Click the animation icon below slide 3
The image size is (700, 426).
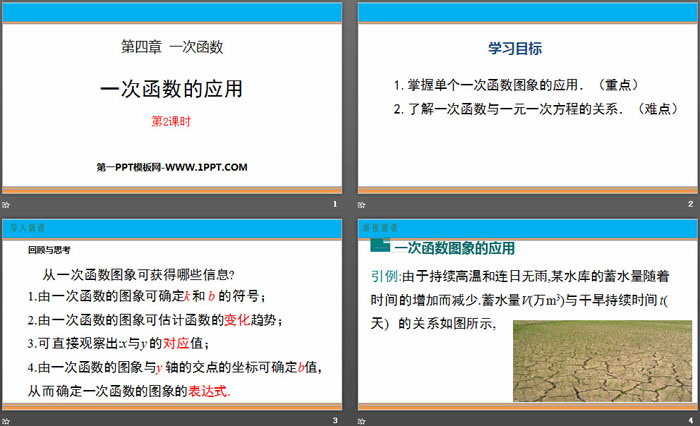click(8, 419)
